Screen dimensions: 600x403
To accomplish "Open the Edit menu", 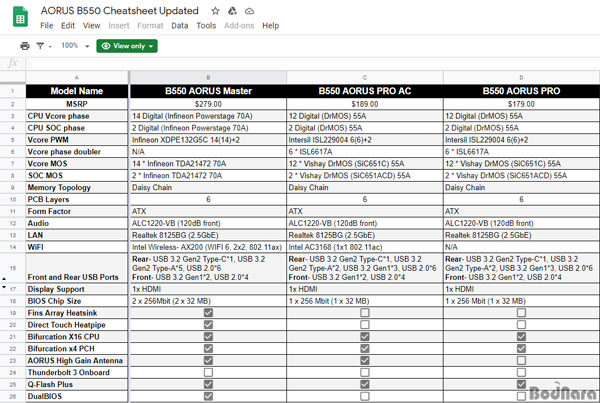I will click(x=68, y=26).
